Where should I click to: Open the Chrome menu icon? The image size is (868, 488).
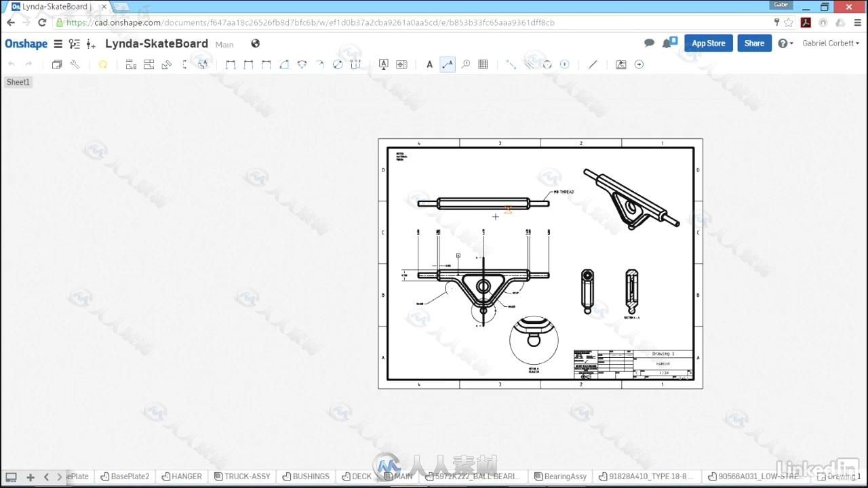(x=857, y=22)
